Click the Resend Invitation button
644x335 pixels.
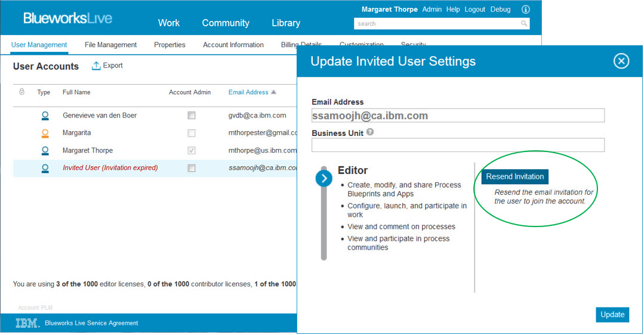[x=515, y=176]
